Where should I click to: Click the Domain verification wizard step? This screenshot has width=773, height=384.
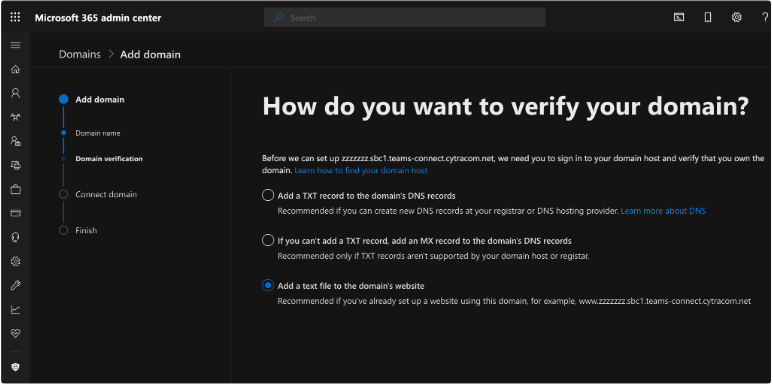tap(109, 159)
